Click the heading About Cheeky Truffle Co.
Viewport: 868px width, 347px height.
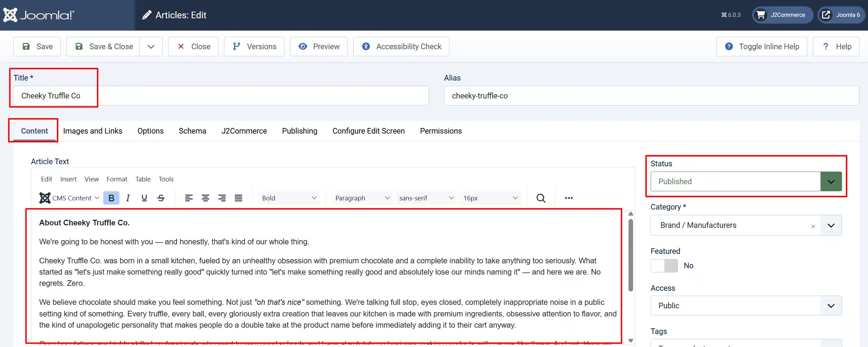click(x=84, y=223)
